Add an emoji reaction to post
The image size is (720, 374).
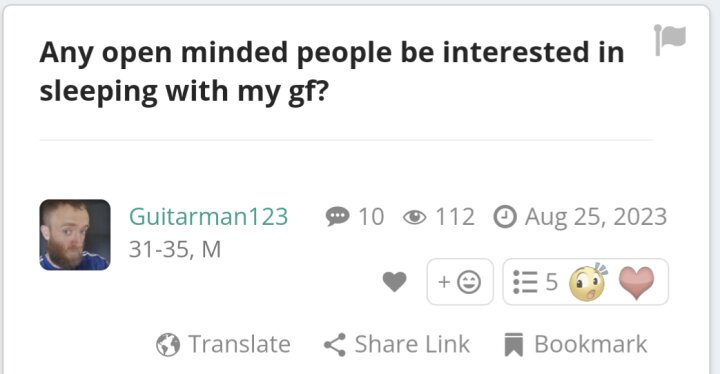pos(460,282)
